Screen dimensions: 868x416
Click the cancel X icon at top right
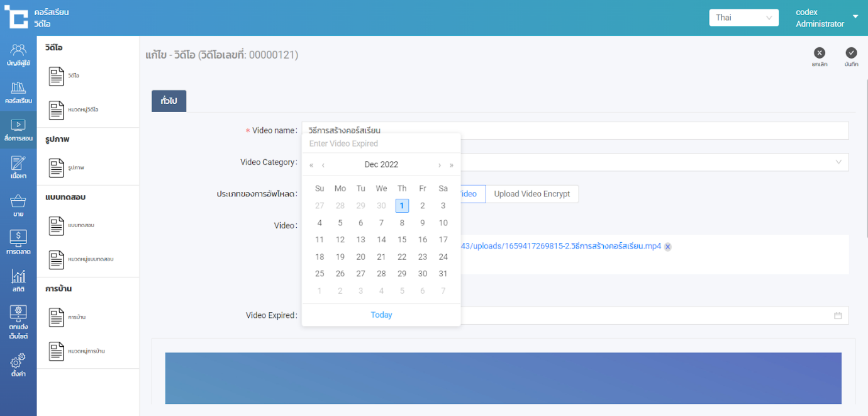819,53
